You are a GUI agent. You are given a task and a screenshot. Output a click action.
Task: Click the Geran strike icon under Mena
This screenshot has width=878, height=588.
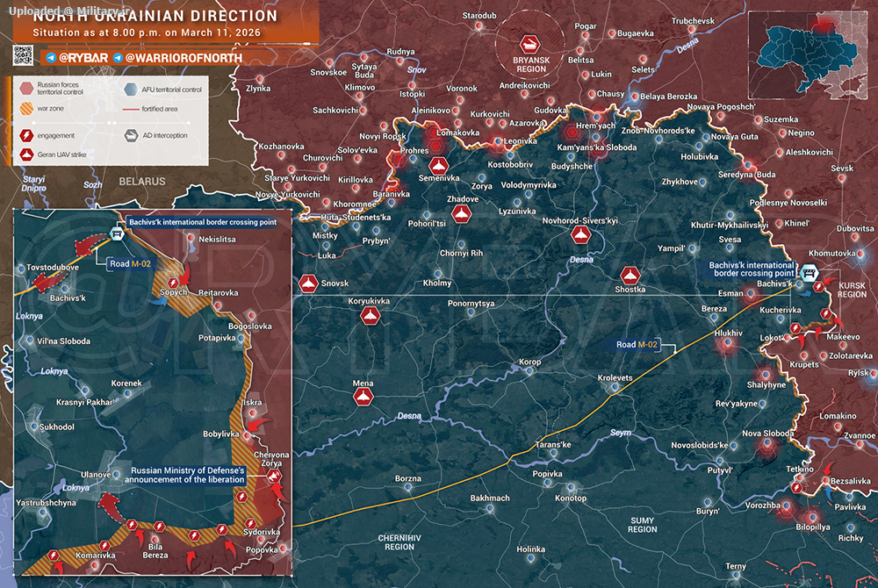(363, 398)
